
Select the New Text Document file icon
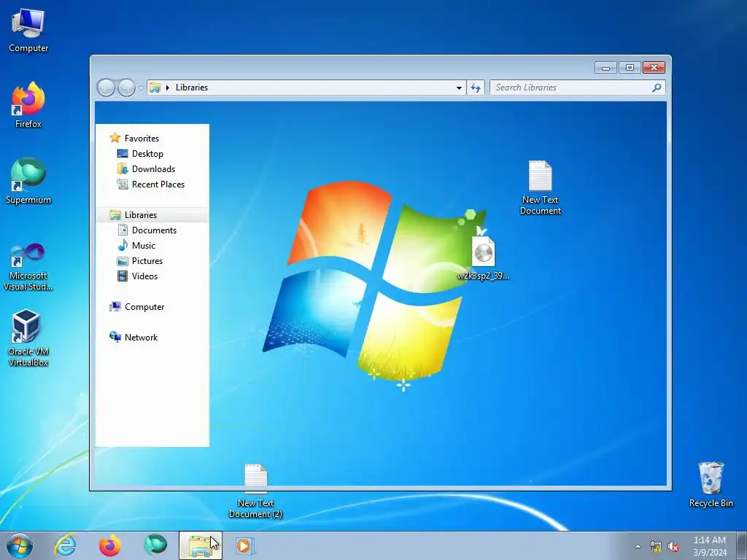(541, 187)
